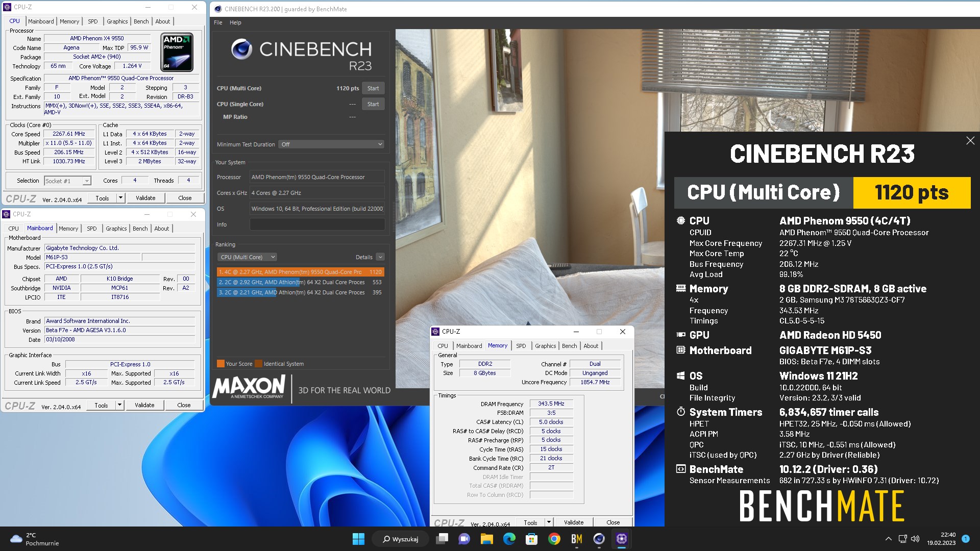Viewport: 980px width, 551px height.
Task: Switch to Bench tab in top CPU-Z window
Action: tap(141, 21)
